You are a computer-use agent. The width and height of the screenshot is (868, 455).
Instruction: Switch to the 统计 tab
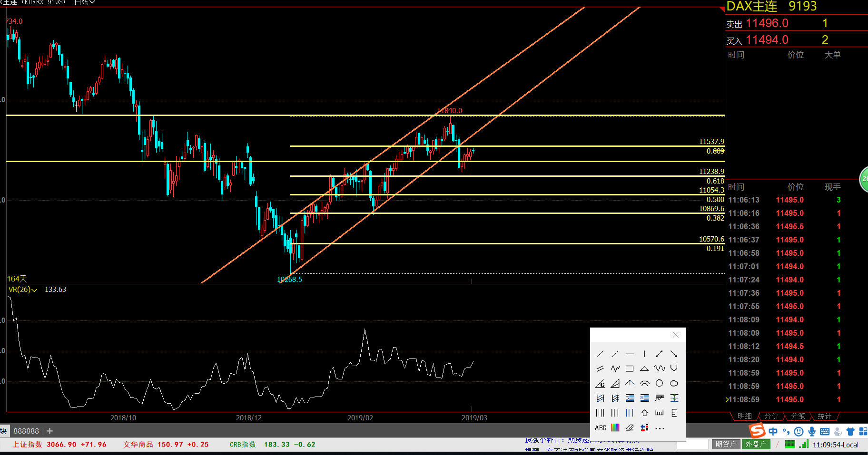824,416
